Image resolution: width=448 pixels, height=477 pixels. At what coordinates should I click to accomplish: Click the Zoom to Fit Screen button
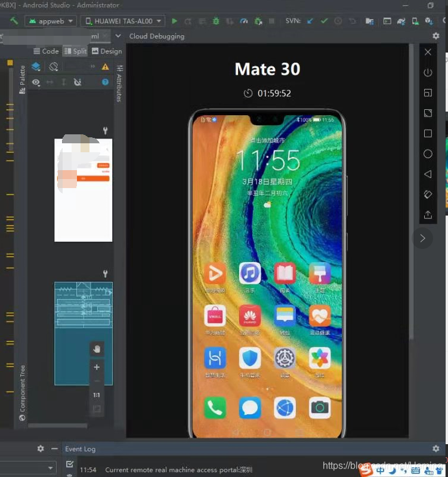97,409
